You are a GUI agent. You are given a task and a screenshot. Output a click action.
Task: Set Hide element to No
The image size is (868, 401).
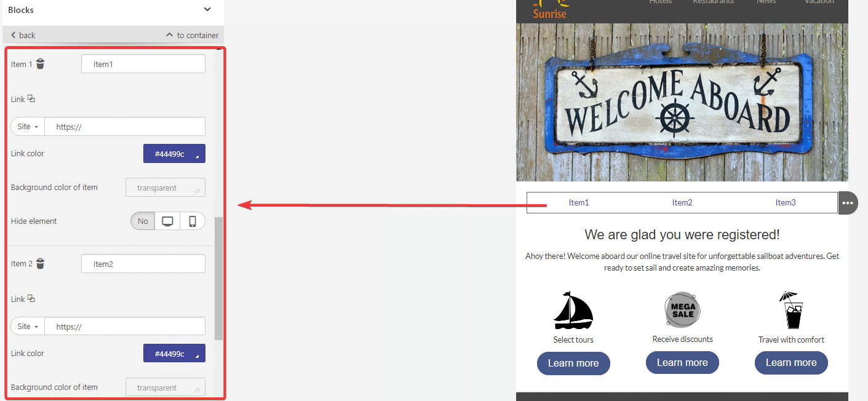coord(143,221)
